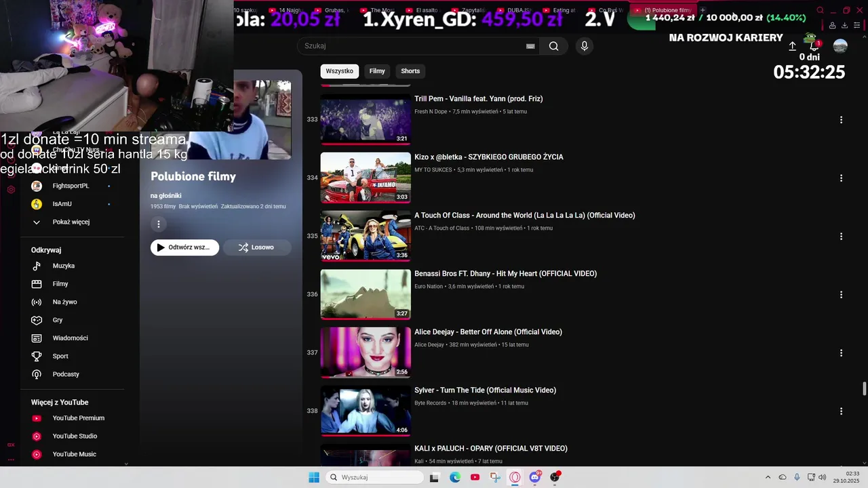Show hidden system tray icons chevron
Screen dimensions: 868x488
point(768,477)
